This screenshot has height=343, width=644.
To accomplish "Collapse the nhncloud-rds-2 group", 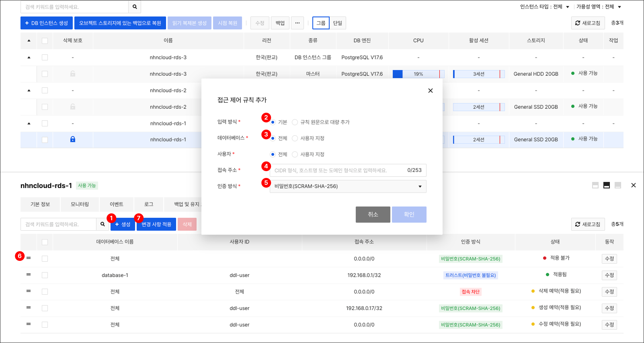I will pyautogui.click(x=29, y=91).
